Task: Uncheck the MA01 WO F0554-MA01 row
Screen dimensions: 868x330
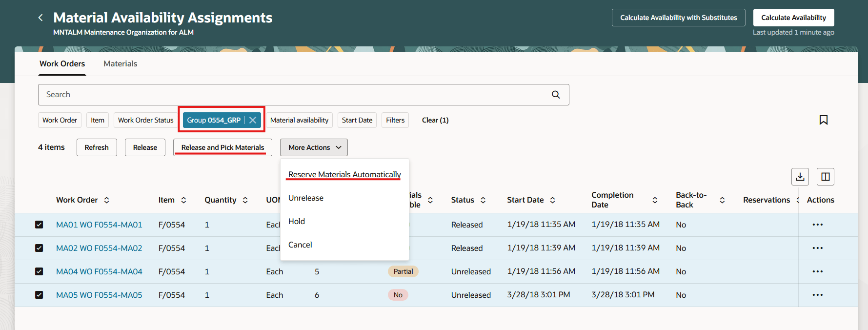Action: [39, 225]
